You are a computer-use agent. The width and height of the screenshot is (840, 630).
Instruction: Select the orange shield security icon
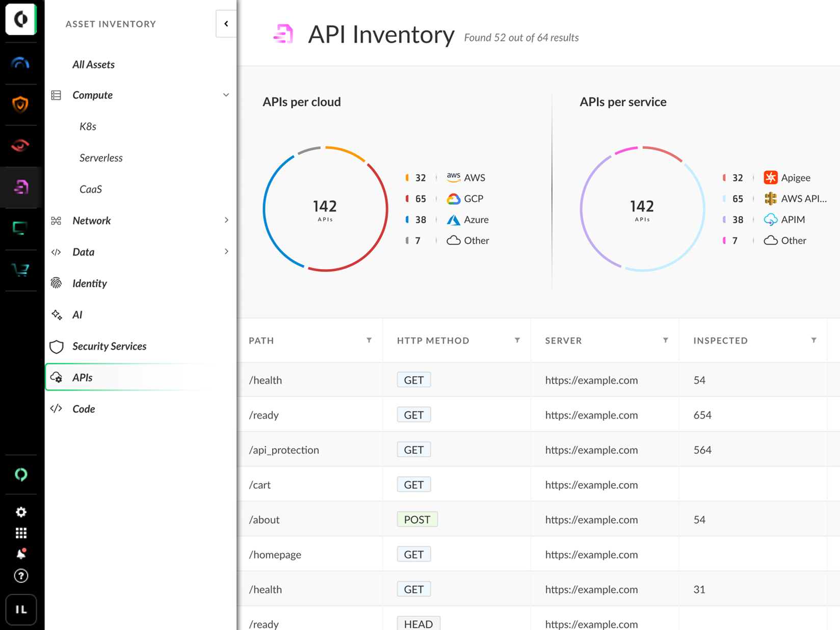point(20,104)
